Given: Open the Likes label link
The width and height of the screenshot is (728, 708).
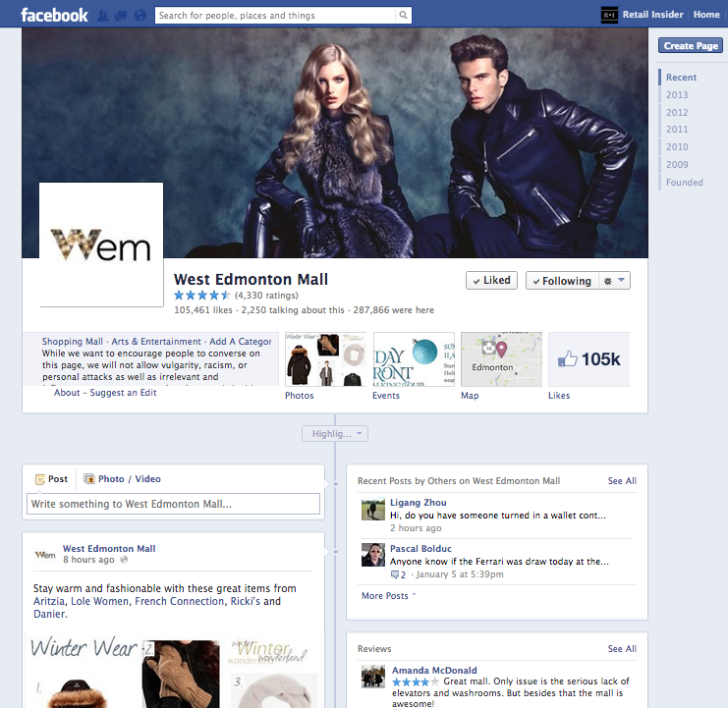Looking at the screenshot, I should pos(559,396).
